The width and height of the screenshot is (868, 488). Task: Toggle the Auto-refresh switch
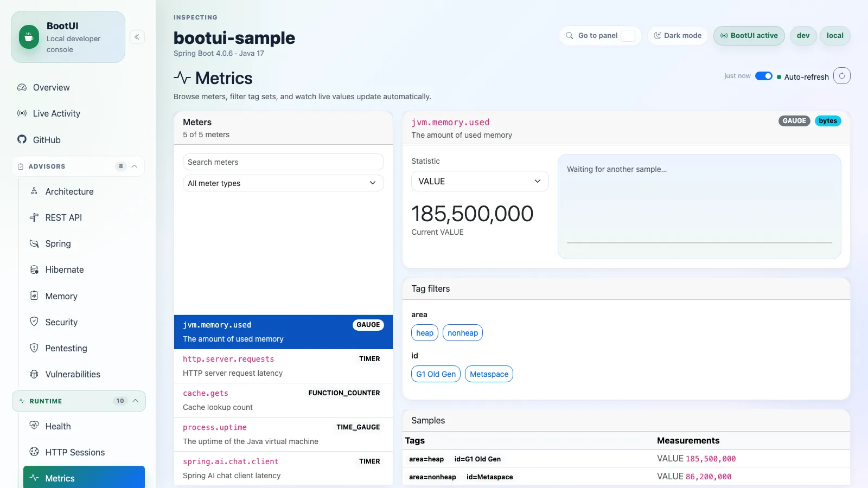[x=763, y=76]
